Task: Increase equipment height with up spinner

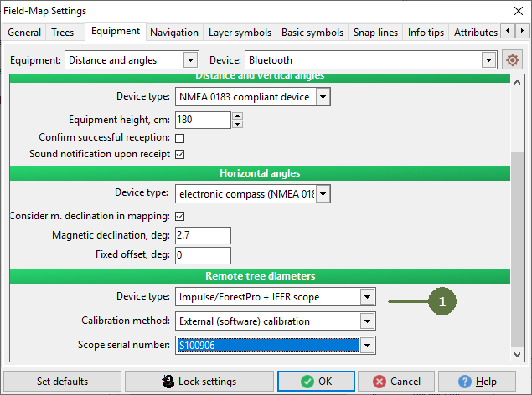Action: (x=237, y=115)
